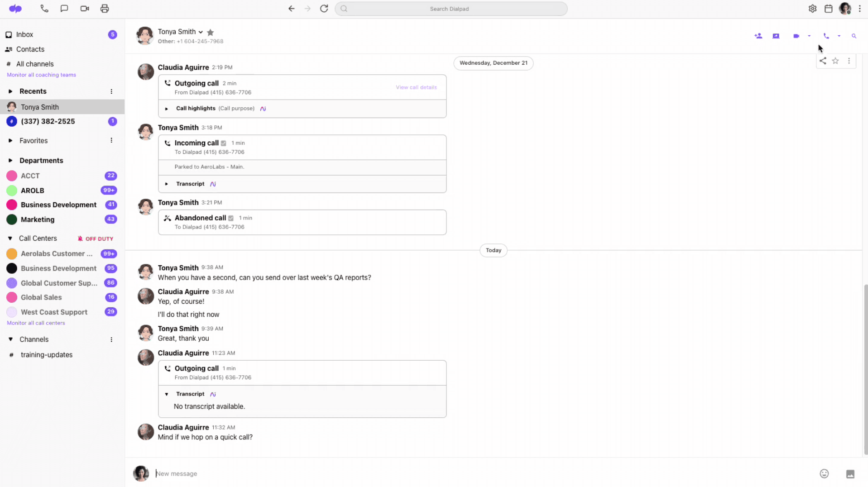Open new message icon in top bar
Viewport: 868px width, 487px height.
click(64, 9)
